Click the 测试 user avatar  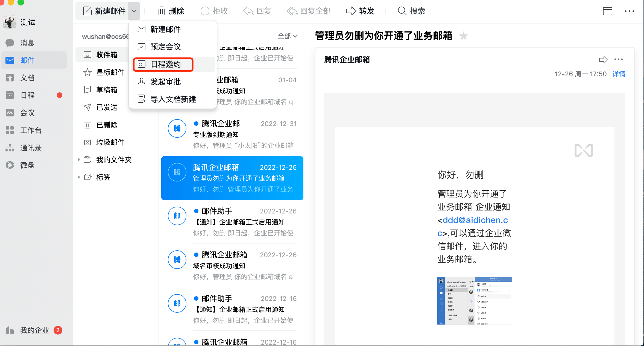(10, 22)
